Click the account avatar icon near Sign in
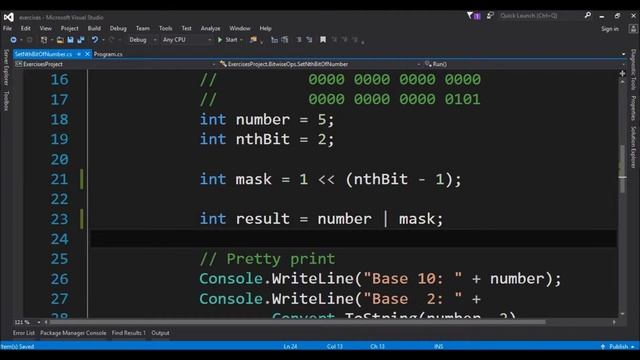 coord(633,29)
